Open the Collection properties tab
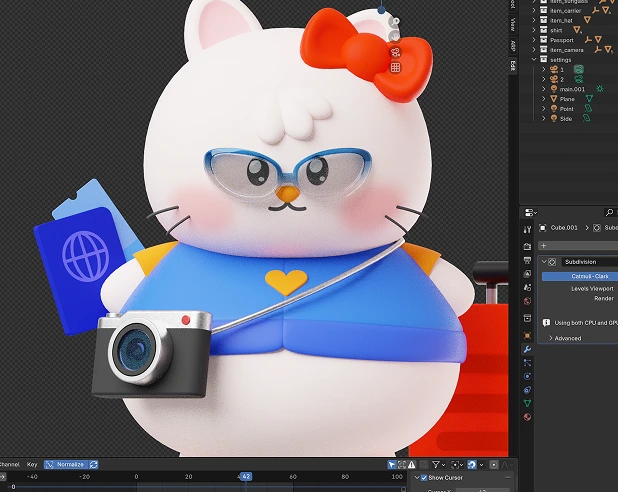Screen dimensions: 618x492 point(527,318)
